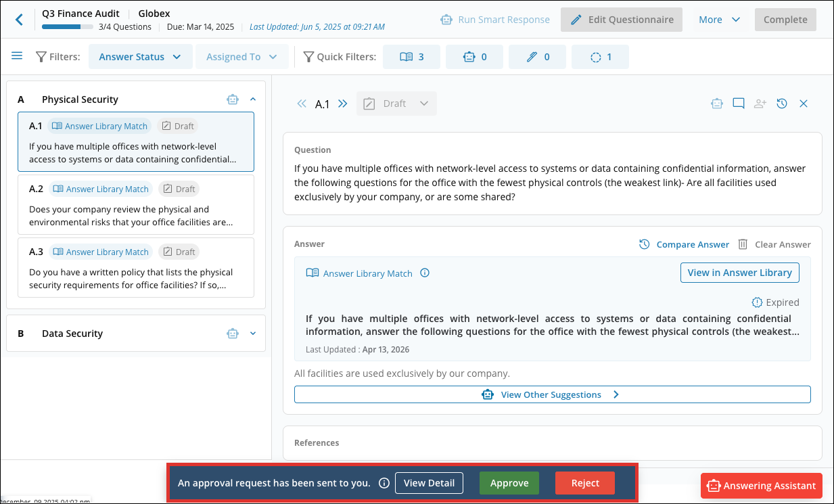Open the history clock icon
This screenshot has width=834, height=504.
pos(782,104)
